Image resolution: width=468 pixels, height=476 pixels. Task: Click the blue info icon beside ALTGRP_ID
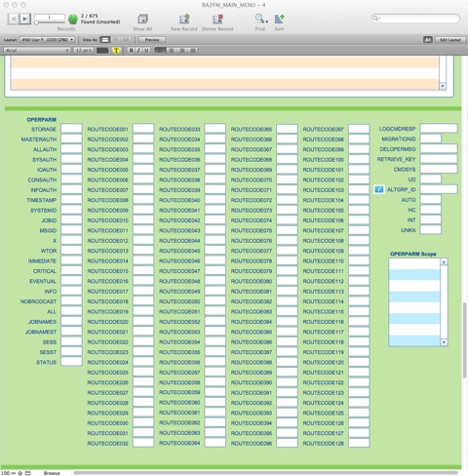379,189
